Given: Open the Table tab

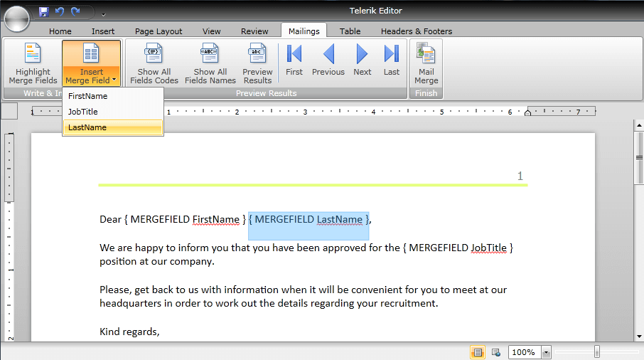Looking at the screenshot, I should [350, 31].
